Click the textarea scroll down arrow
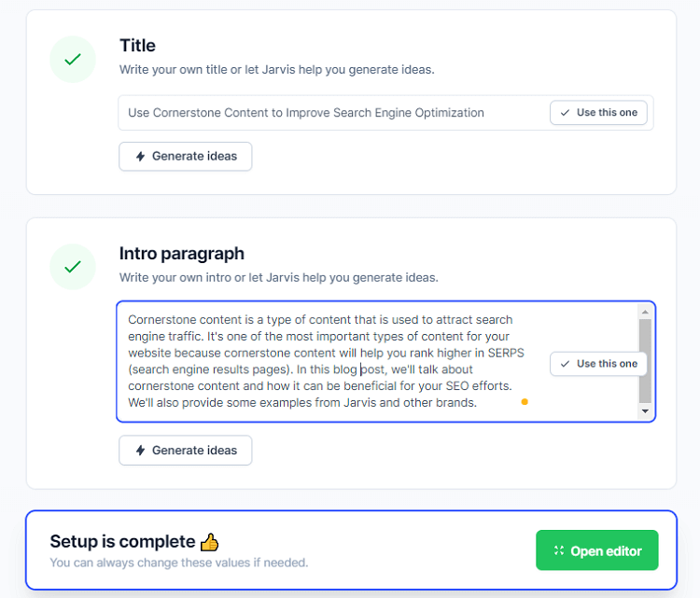This screenshot has width=700, height=598. click(645, 411)
